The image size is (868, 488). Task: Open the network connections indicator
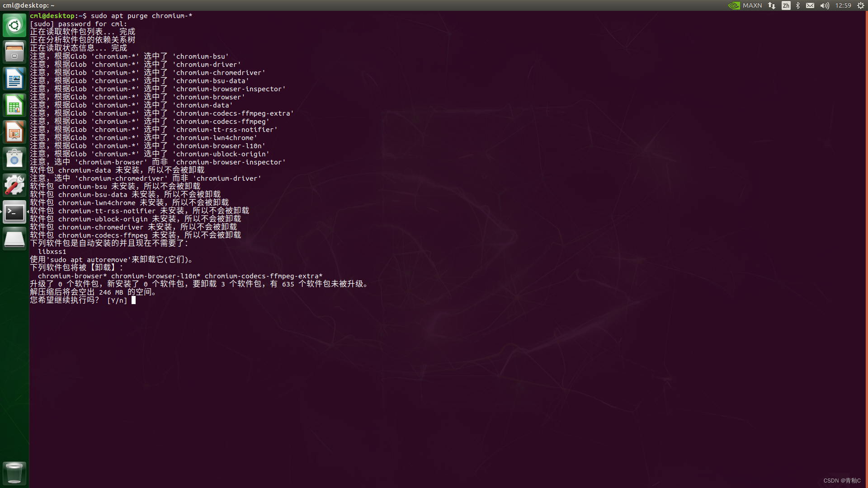772,5
